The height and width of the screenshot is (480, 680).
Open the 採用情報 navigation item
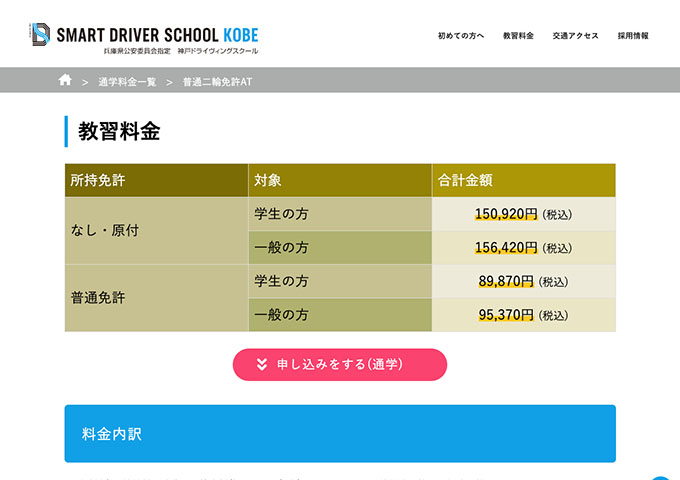pos(633,36)
